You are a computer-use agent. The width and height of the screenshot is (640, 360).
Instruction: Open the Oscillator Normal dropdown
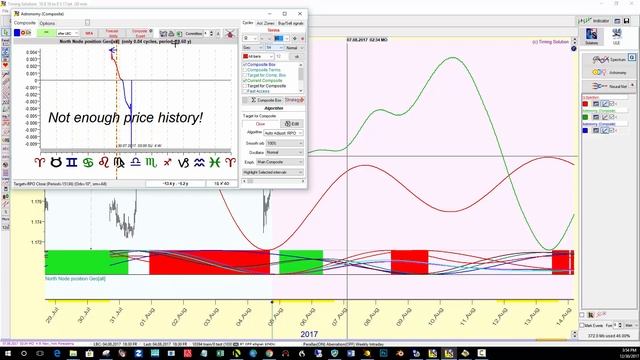(x=284, y=152)
